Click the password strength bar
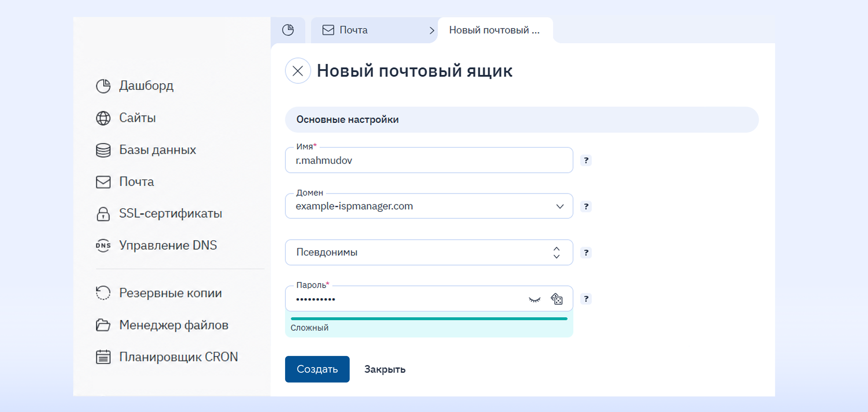 [429, 319]
